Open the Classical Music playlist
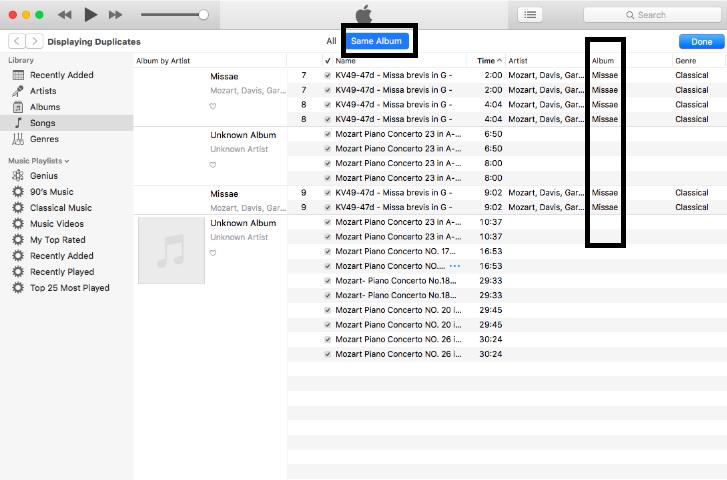The height and width of the screenshot is (480, 727). pos(61,208)
